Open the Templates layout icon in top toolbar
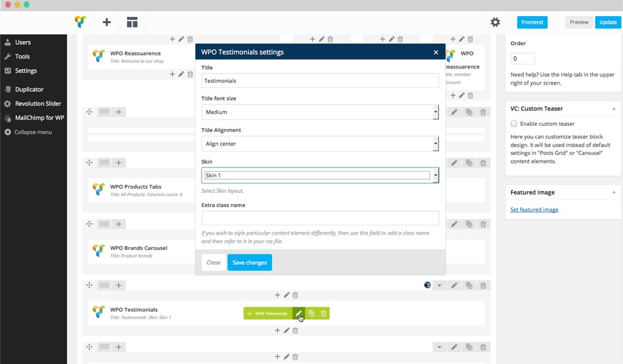Screen dimensions: 623x364 point(132,22)
